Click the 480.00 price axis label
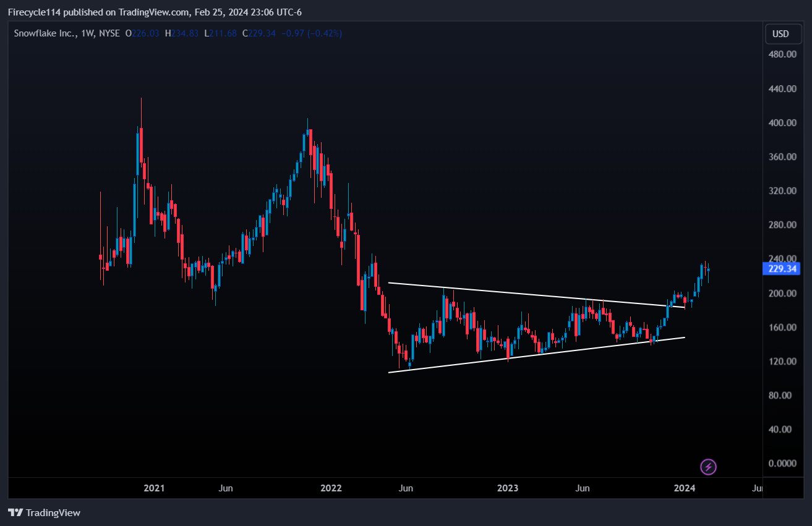812x526 pixels. [781, 54]
